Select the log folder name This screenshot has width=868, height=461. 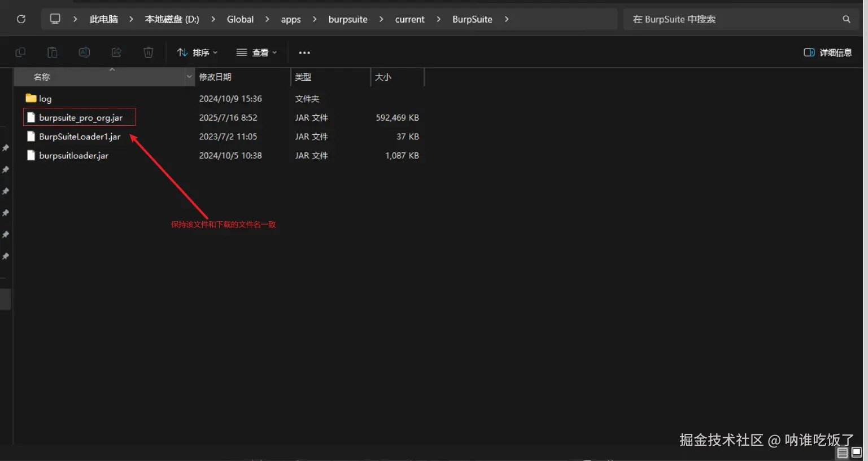click(45, 99)
